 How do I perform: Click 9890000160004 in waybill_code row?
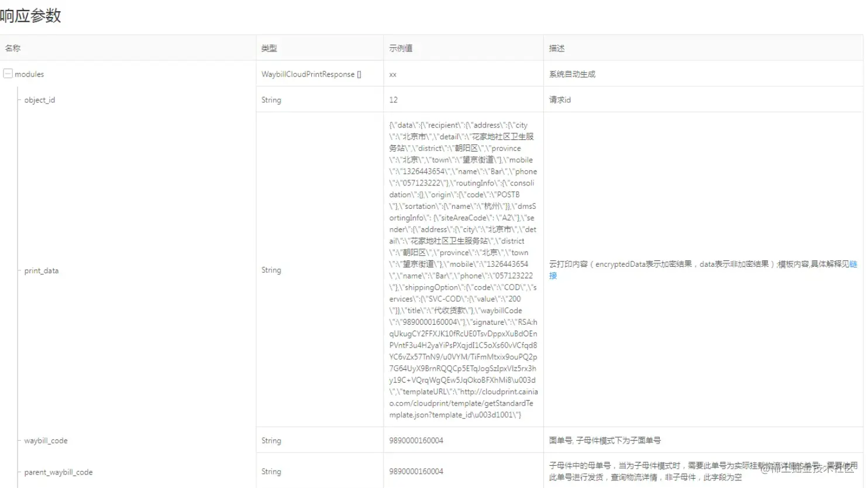click(416, 441)
